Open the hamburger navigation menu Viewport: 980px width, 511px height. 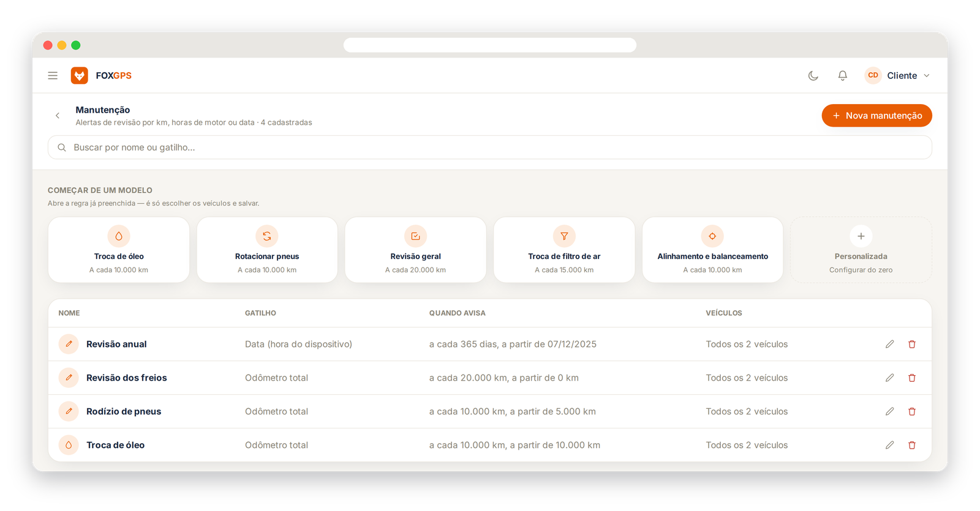(53, 76)
